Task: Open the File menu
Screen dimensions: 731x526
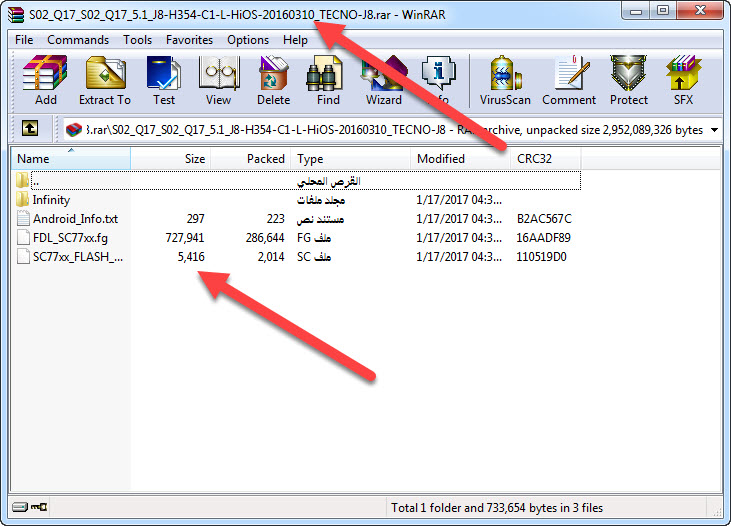Action: click(24, 40)
